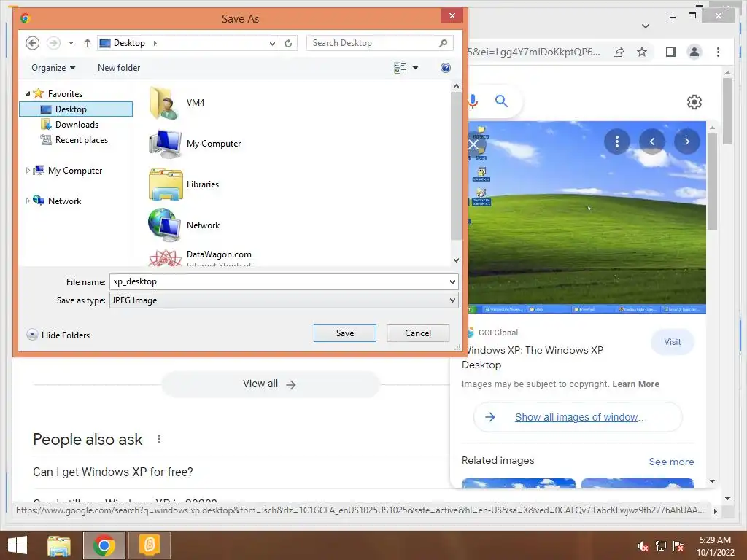This screenshot has width=747, height=560.
Task: Click See more related images
Action: pyautogui.click(x=671, y=462)
